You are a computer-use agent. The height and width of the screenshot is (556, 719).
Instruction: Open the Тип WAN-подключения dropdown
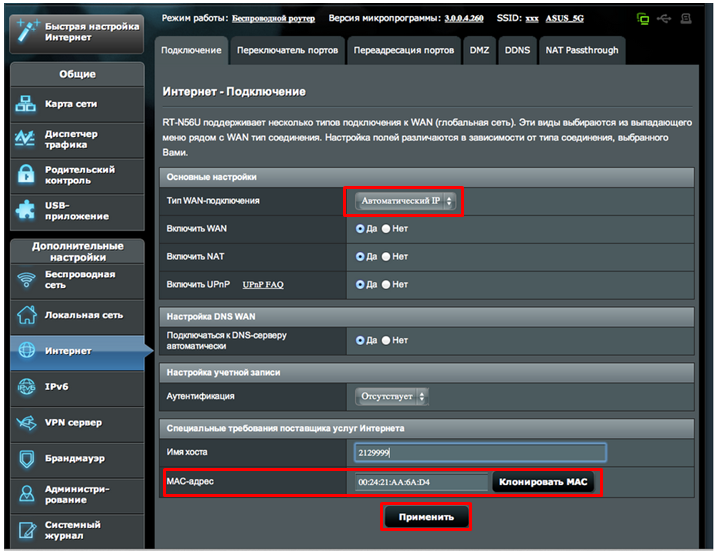pos(405,201)
